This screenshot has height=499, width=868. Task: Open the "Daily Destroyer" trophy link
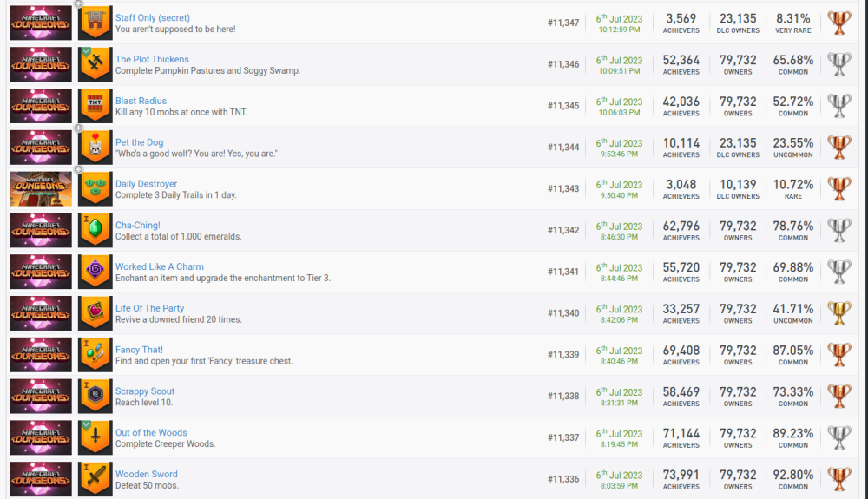[146, 184]
